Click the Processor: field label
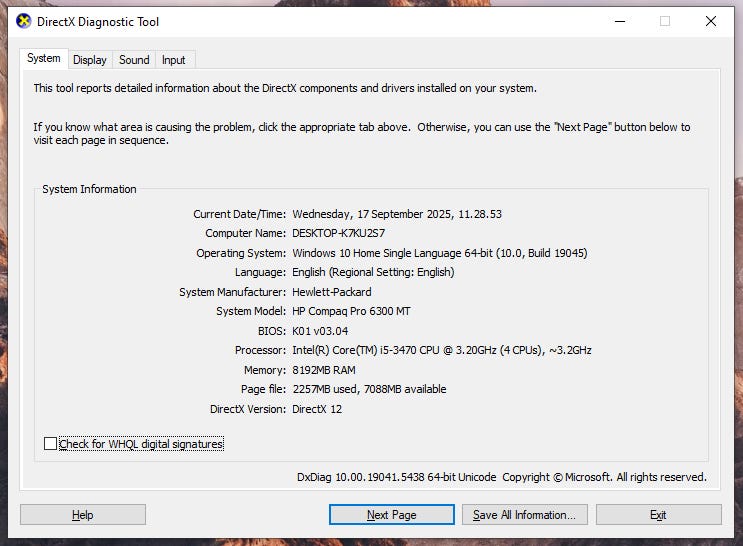743x546 pixels. click(x=260, y=350)
